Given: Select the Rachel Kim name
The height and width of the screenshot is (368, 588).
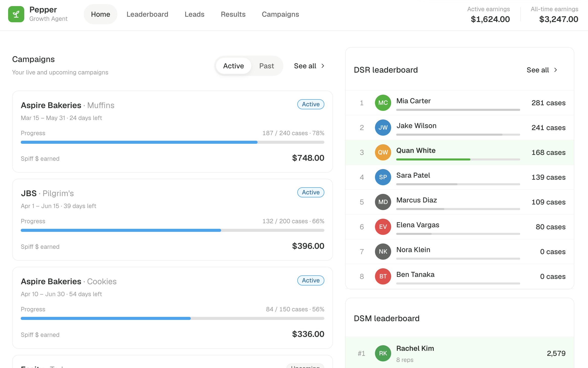Looking at the screenshot, I should (415, 348).
